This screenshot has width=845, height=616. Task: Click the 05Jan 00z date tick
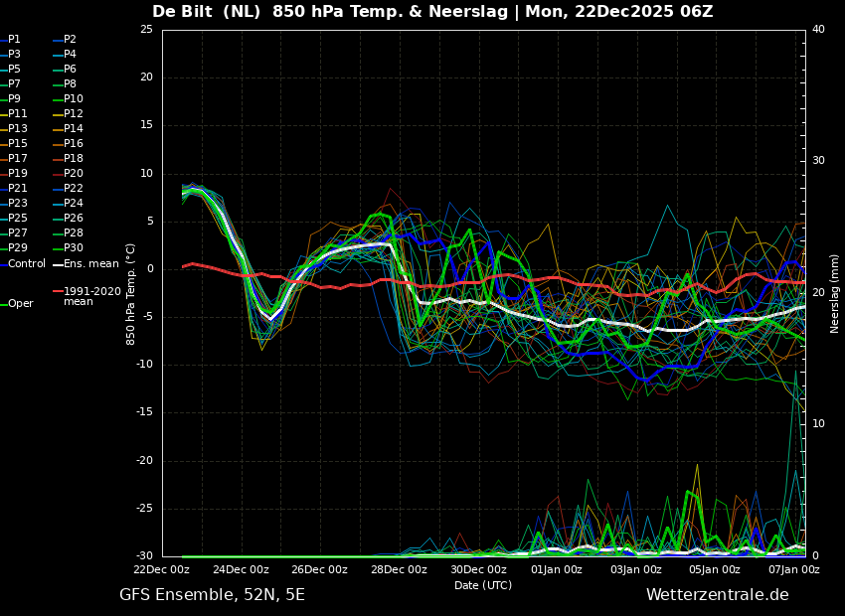(x=714, y=569)
